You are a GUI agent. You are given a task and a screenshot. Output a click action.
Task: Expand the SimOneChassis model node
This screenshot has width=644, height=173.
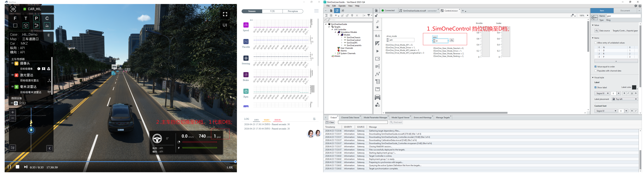(342, 37)
